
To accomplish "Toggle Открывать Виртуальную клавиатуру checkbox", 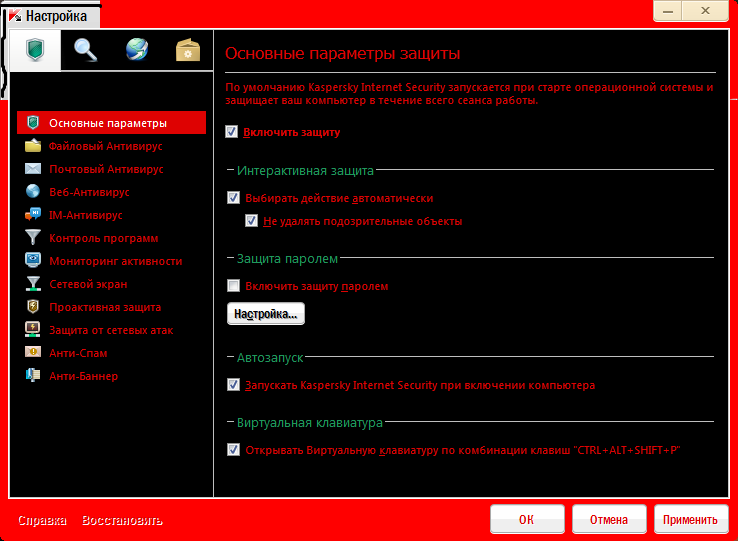I will (x=233, y=449).
